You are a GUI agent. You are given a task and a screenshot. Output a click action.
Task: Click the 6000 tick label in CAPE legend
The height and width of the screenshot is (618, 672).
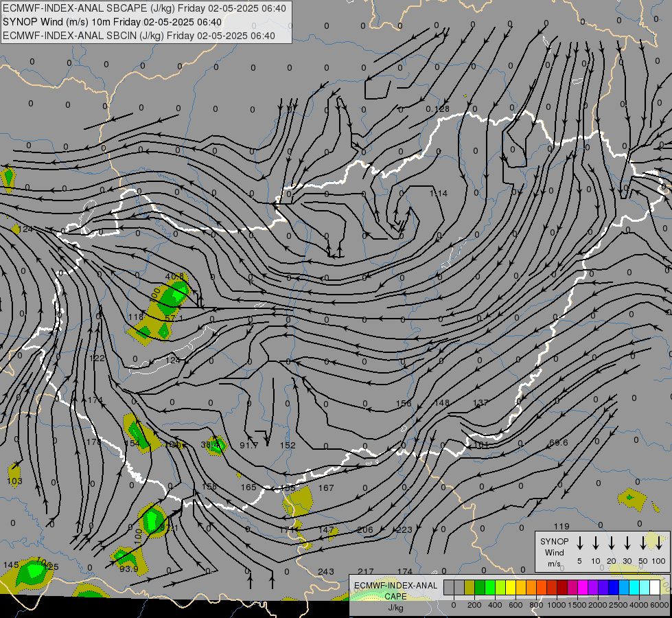point(660,605)
